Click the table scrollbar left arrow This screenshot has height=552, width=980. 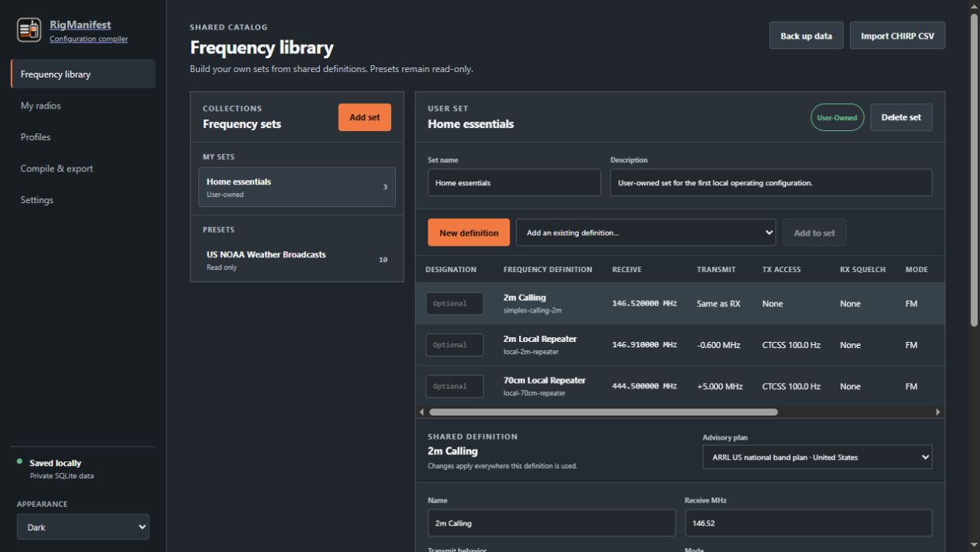tap(421, 412)
